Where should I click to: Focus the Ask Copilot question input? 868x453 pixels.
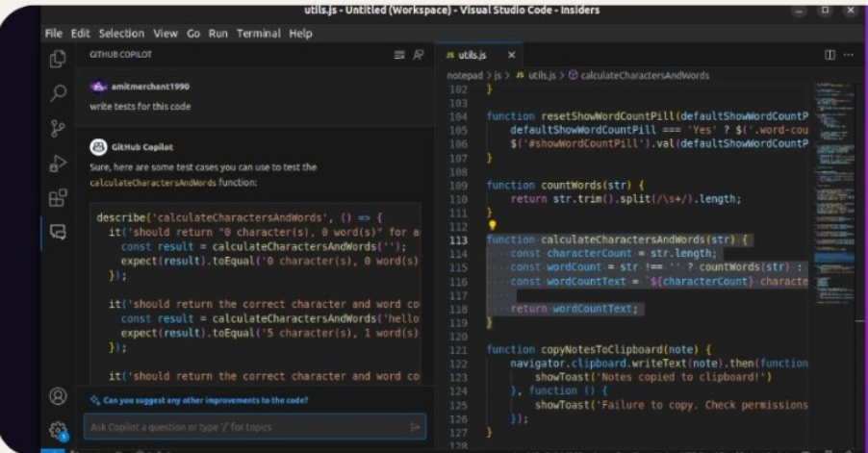click(x=255, y=427)
